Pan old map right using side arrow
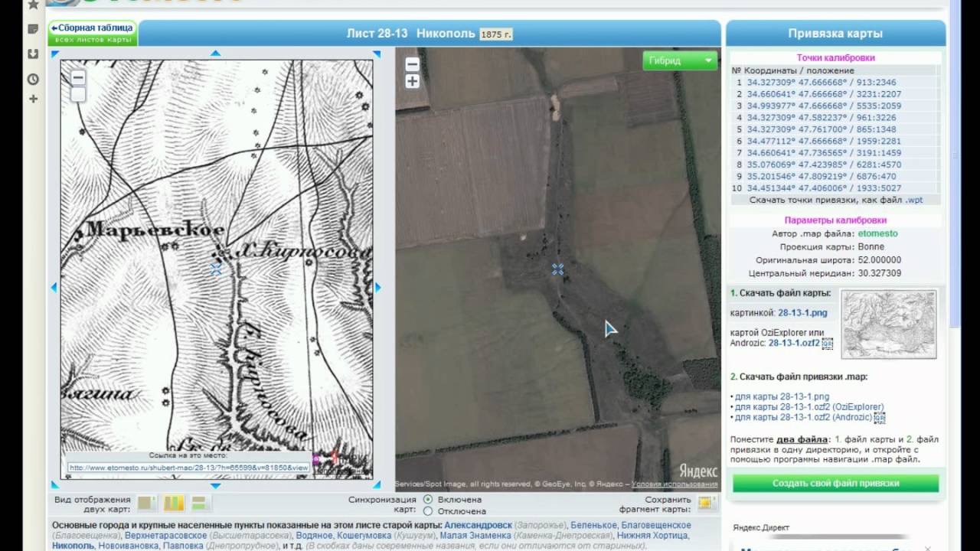The image size is (980, 551). pyautogui.click(x=377, y=288)
